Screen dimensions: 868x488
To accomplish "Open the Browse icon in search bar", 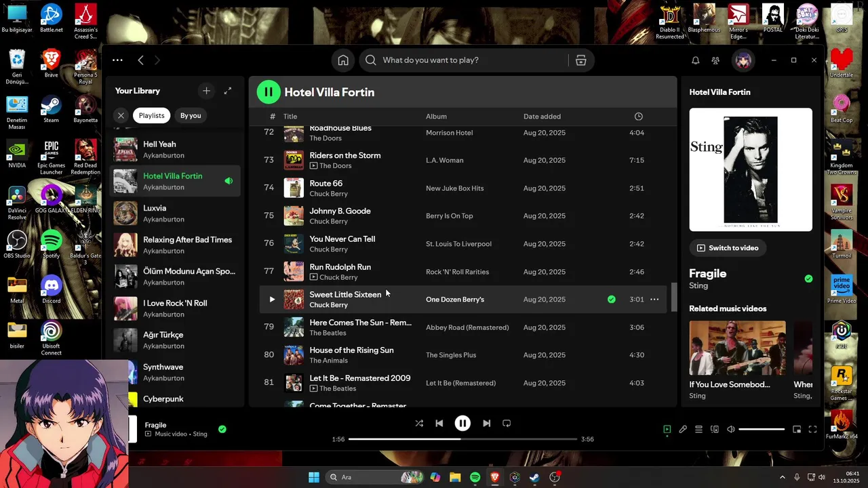I will click(x=580, y=60).
